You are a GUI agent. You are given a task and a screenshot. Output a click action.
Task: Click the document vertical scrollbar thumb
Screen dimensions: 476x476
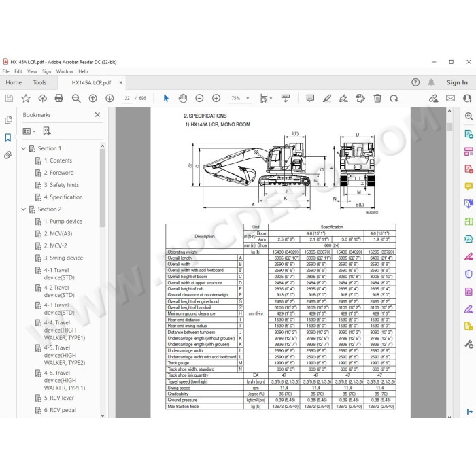point(449,126)
